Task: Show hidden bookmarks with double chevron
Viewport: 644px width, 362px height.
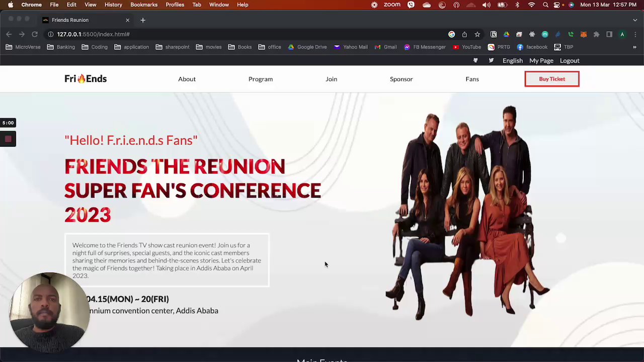Action: pos(634,47)
